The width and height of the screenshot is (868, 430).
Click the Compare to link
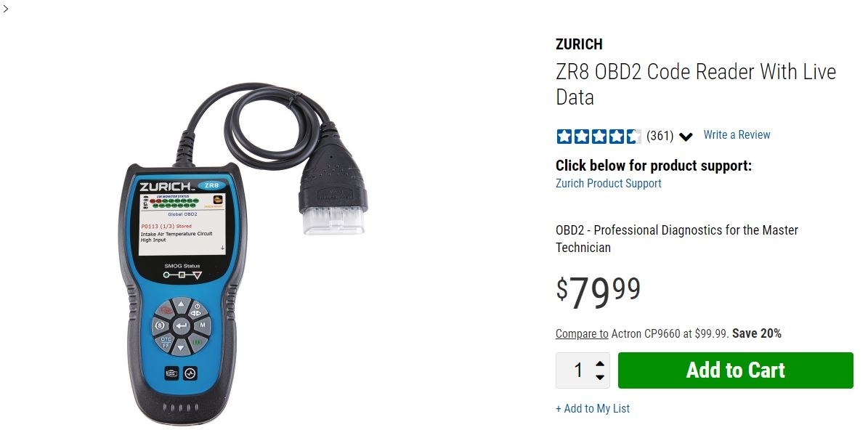(x=582, y=333)
